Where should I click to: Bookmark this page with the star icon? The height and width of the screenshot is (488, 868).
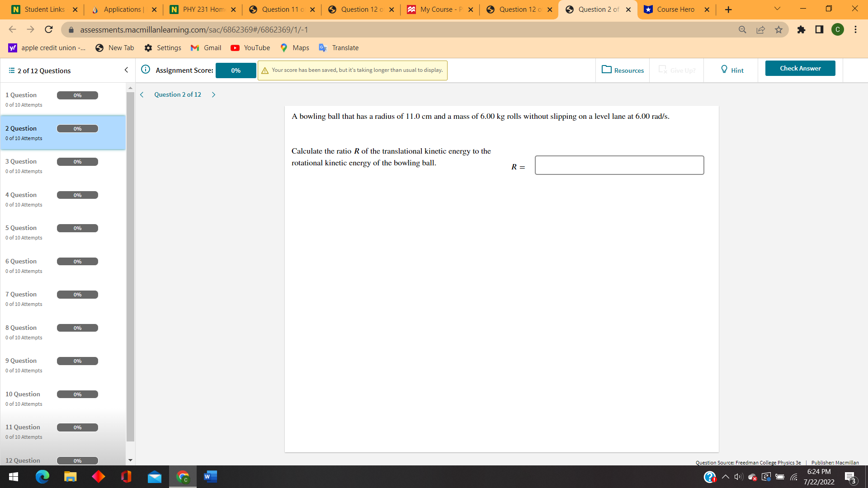coord(778,29)
